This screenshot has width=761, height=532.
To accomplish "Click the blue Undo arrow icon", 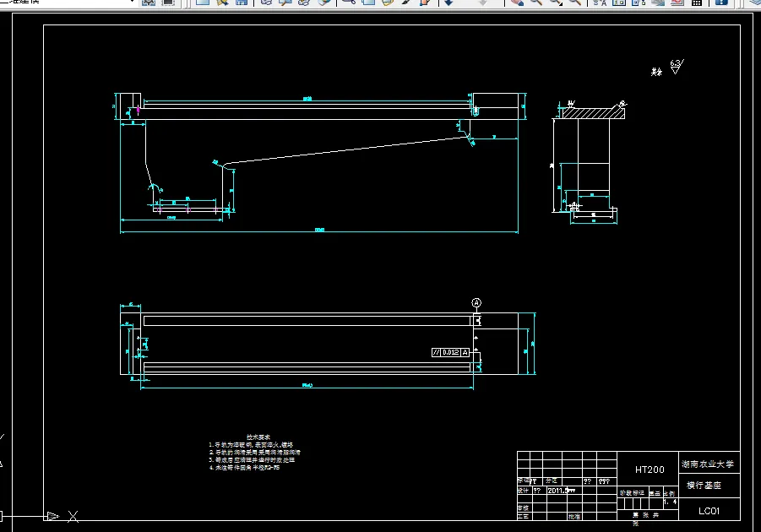I will pos(449,3).
